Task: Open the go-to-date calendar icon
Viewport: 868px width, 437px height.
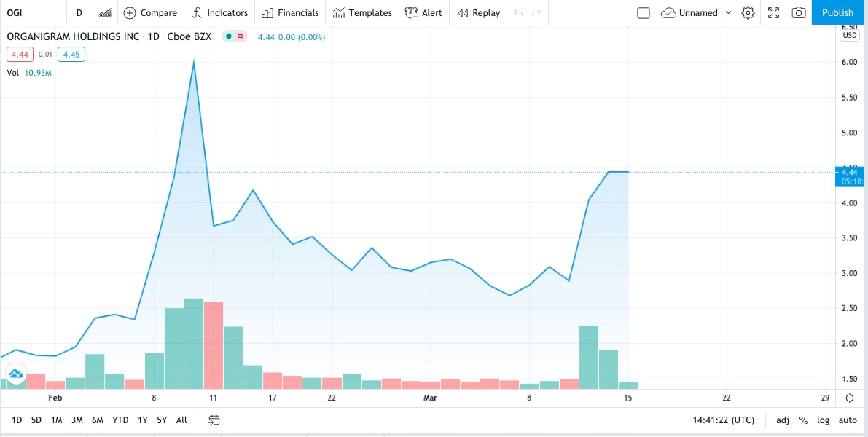Action: (x=214, y=420)
